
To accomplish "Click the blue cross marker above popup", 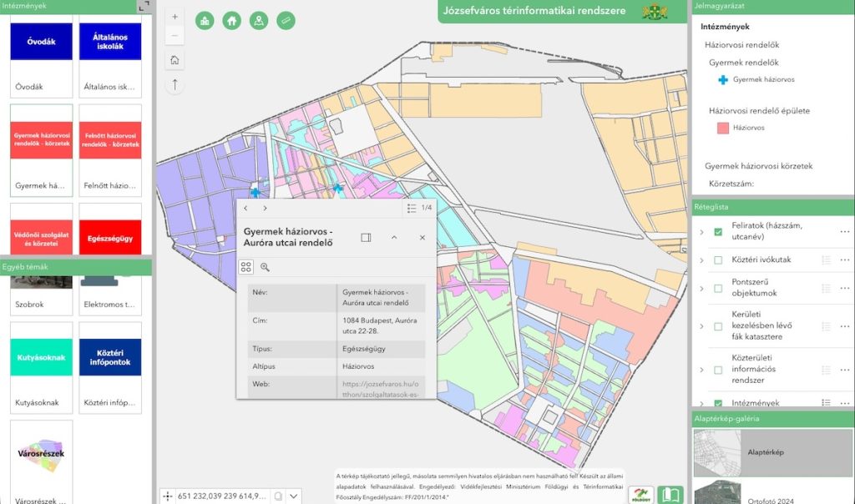I will pos(338,189).
